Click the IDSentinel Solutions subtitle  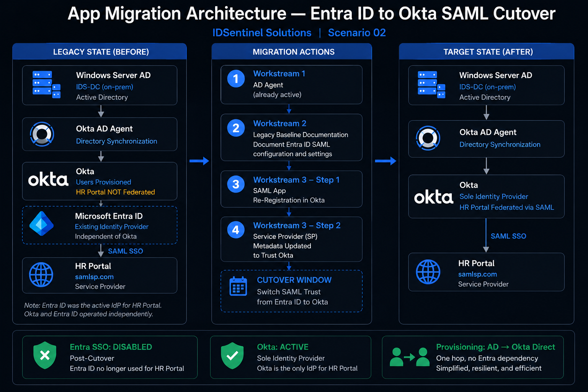[x=262, y=33]
